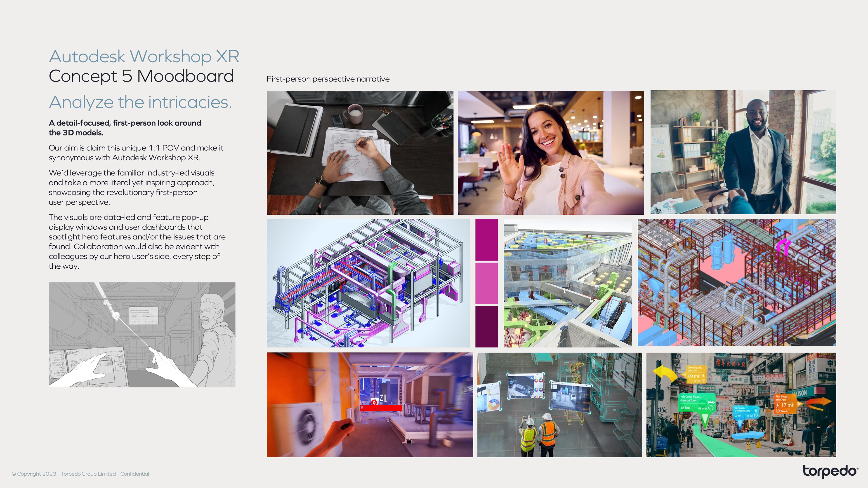Viewport: 868px width, 488px height.
Task: Open the grayscale VR sketch illustration
Action: pyautogui.click(x=142, y=334)
